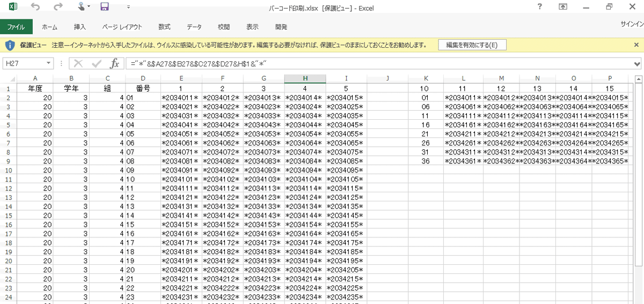Viewport: 644px width, 304px height.
Task: Switch to the 校閲 tab
Action: (224, 27)
